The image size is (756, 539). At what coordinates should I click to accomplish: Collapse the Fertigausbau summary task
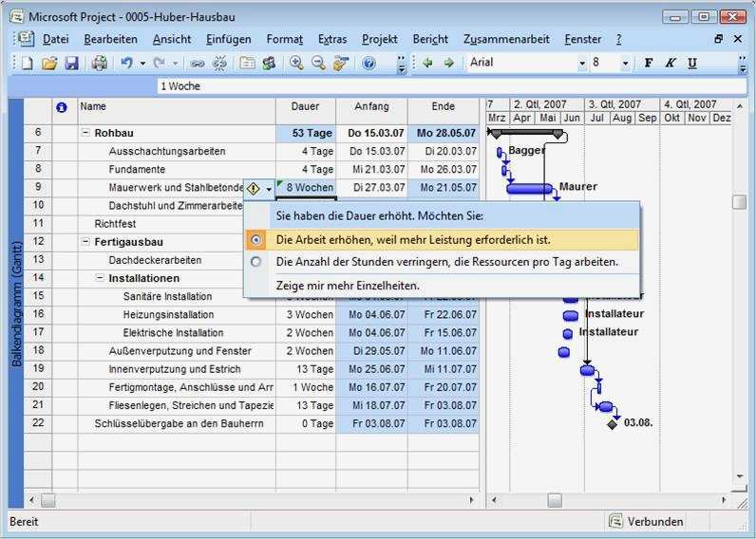85,241
